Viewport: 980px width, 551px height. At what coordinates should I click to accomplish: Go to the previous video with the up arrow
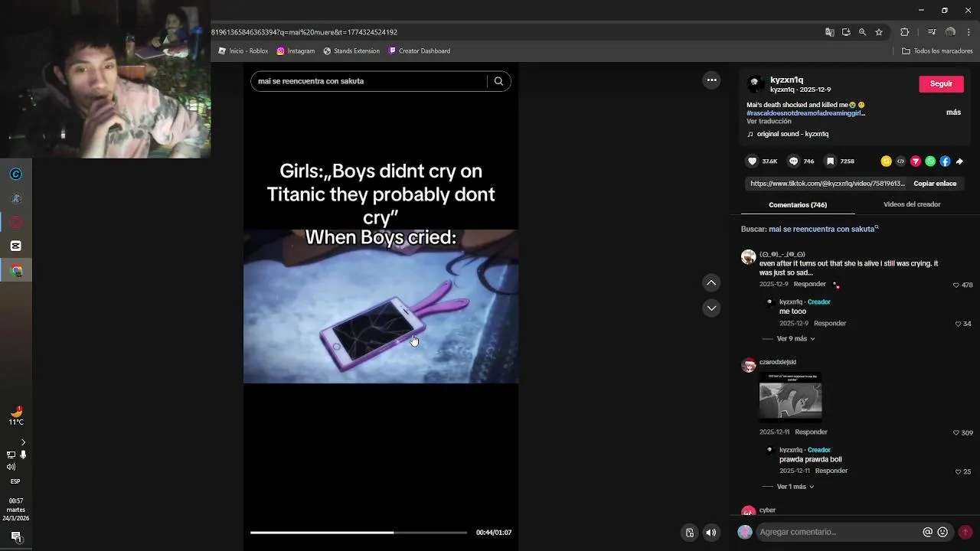tap(711, 283)
